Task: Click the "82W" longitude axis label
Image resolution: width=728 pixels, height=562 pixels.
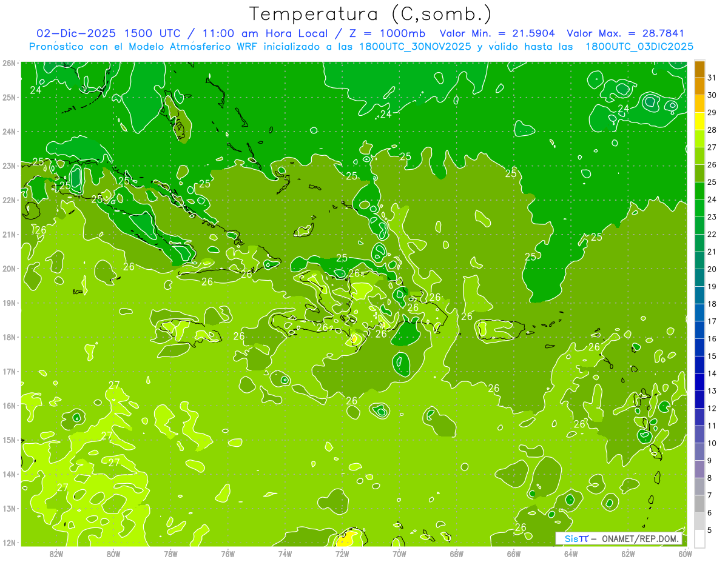Action: 56,554
